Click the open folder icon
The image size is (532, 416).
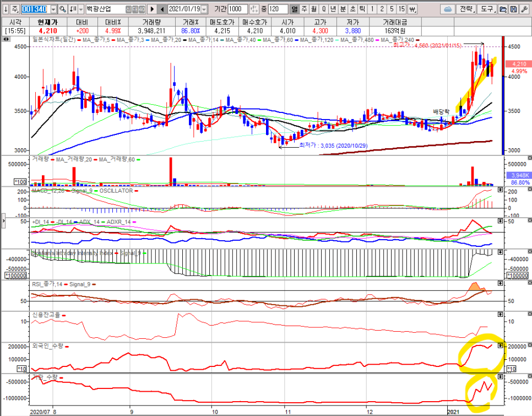(503, 9)
